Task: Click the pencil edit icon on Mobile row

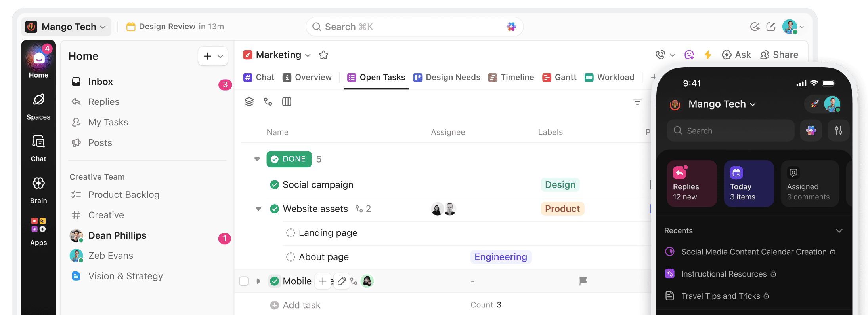Action: pyautogui.click(x=342, y=281)
